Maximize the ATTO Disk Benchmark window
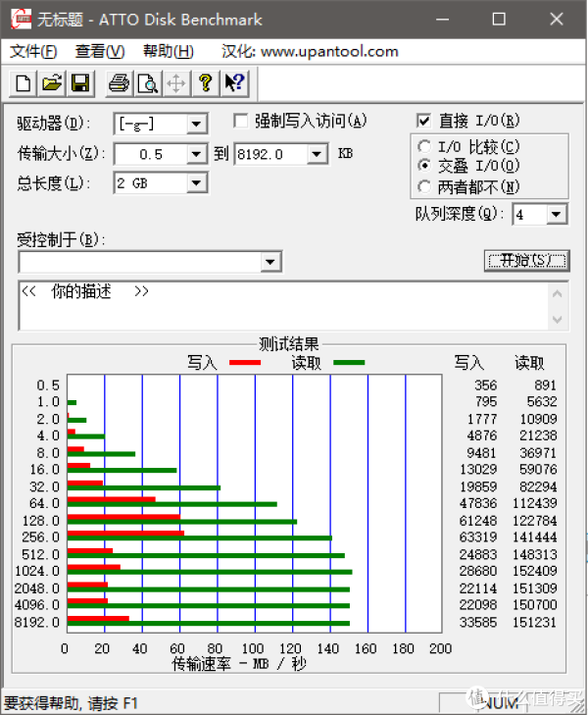This screenshot has height=715, width=588. pyautogui.click(x=499, y=20)
